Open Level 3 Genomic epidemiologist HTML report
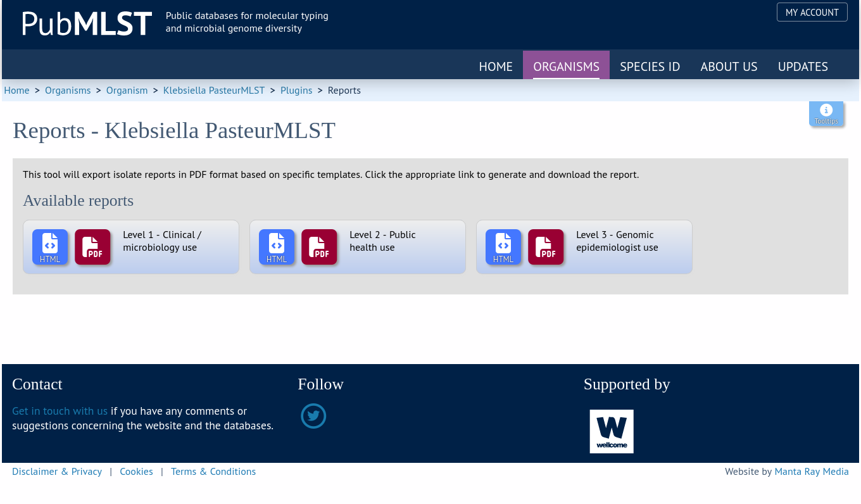861x504 pixels. [503, 247]
